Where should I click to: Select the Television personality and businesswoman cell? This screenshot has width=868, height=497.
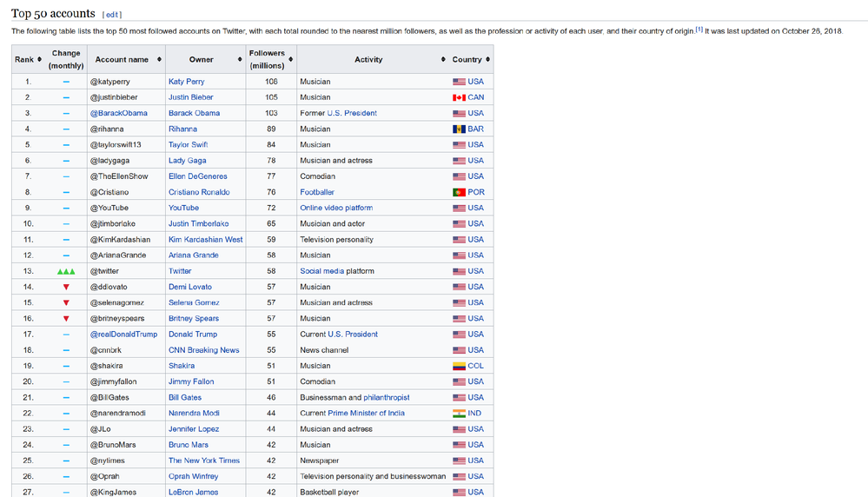point(373,476)
